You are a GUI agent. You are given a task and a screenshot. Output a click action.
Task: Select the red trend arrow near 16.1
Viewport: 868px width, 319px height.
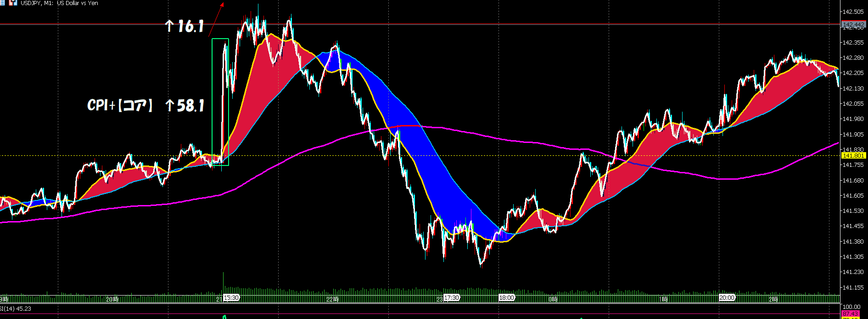216,19
